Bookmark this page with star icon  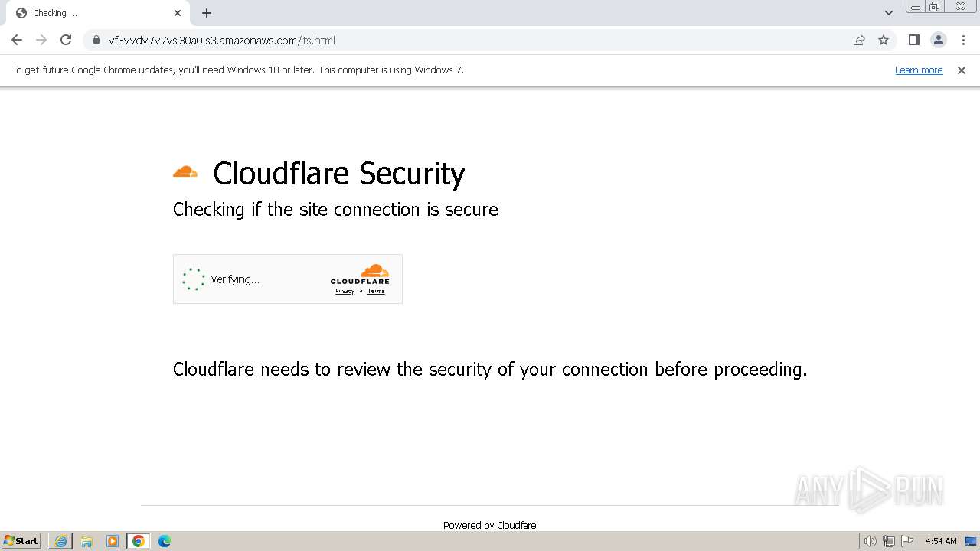click(x=884, y=40)
